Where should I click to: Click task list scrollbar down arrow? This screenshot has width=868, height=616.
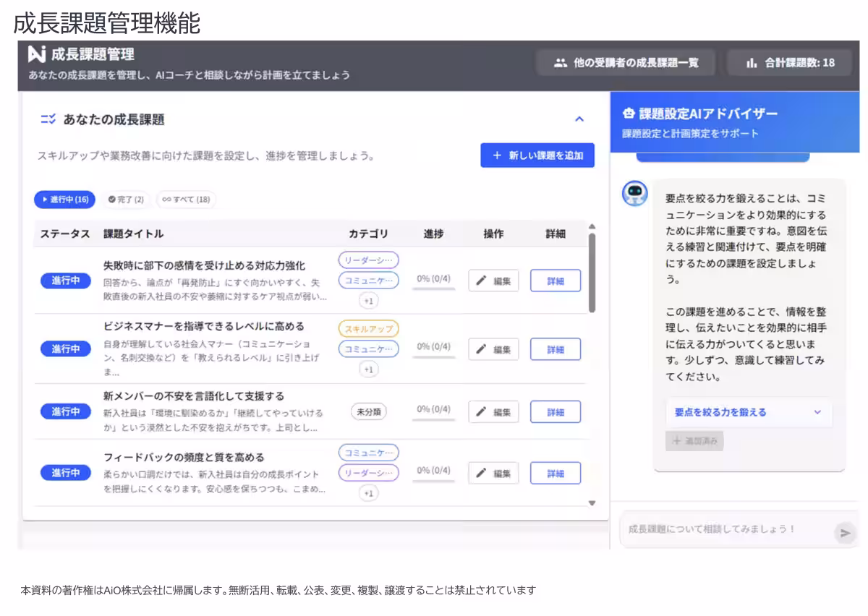coord(592,502)
